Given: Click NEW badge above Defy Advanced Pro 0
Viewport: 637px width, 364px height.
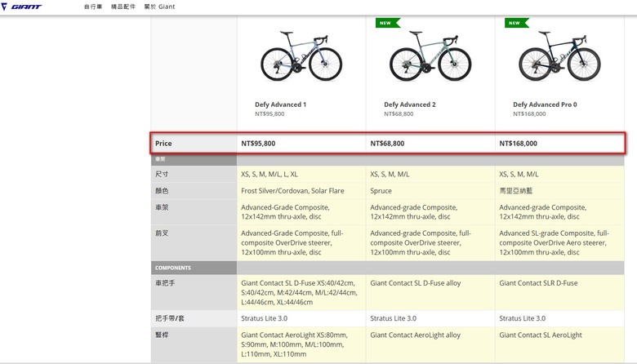Looking at the screenshot, I should coord(517,23).
